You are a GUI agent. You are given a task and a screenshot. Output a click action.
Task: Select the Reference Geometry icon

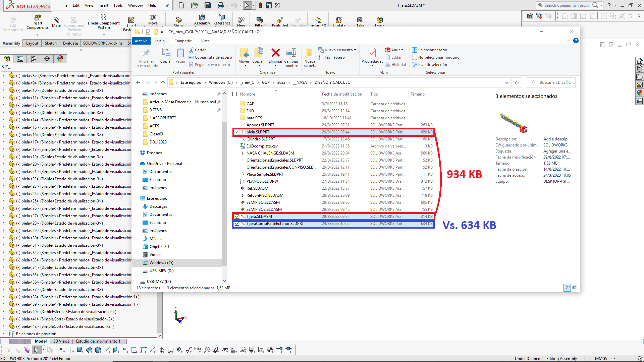click(222, 18)
